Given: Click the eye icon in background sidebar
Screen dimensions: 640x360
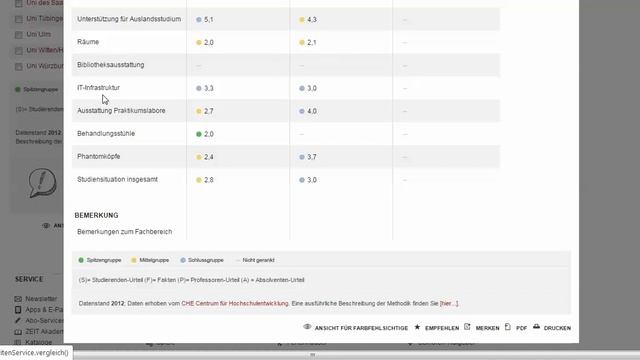Looking at the screenshot, I should 46,225.
